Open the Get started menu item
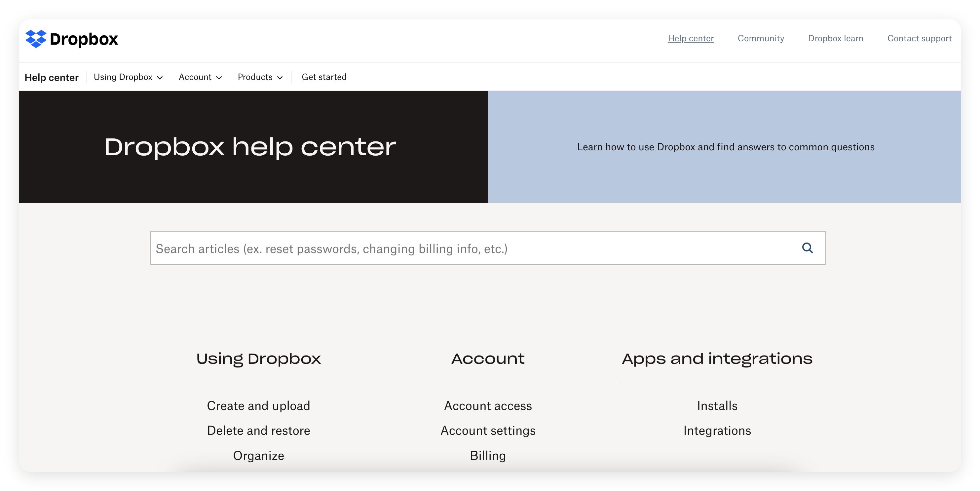Viewport: 980px width, 491px height. click(324, 77)
